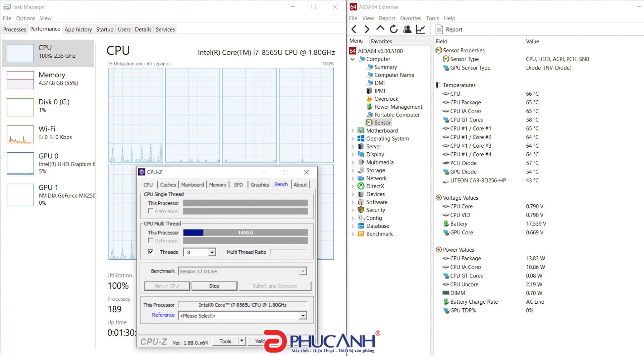Viewport: 644px width, 356px height.
Task: Click the Benchmark icon in AIDA64 tree
Action: (361, 234)
